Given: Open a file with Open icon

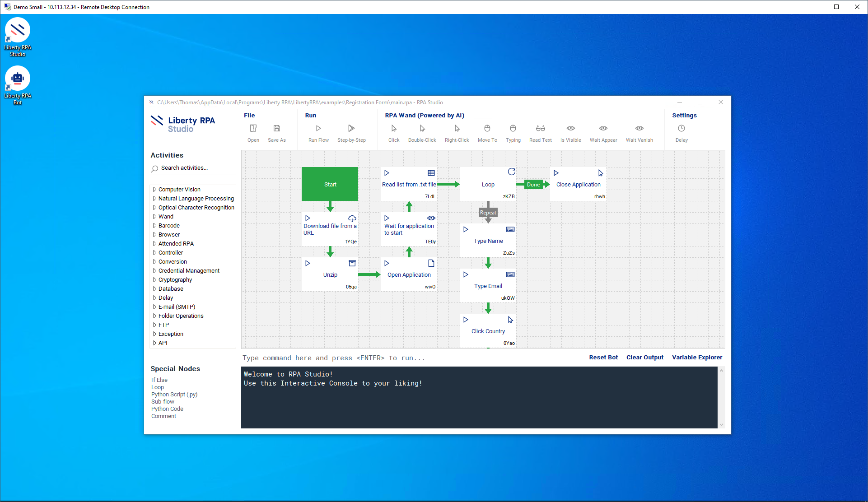Looking at the screenshot, I should point(253,129).
